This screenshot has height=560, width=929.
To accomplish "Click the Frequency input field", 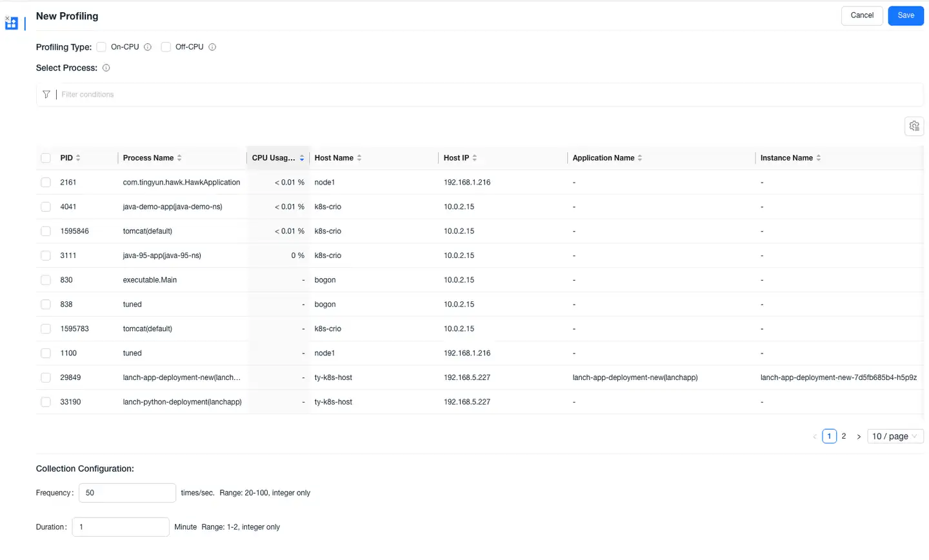I will coord(127,493).
